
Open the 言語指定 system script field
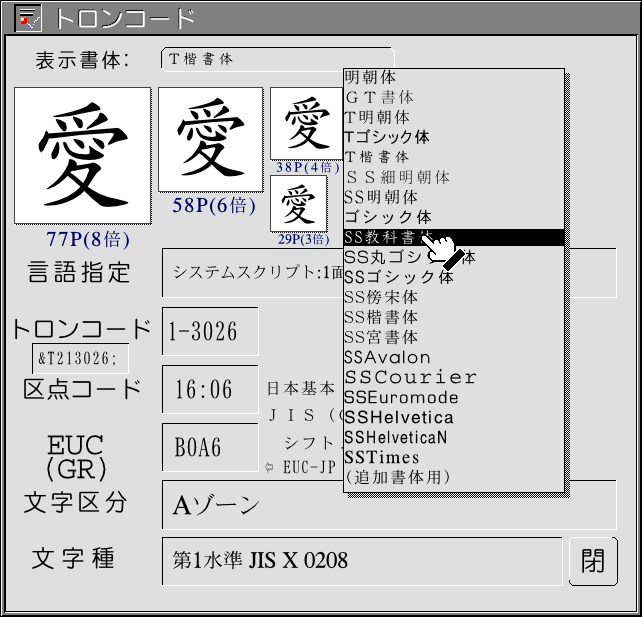tap(255, 272)
